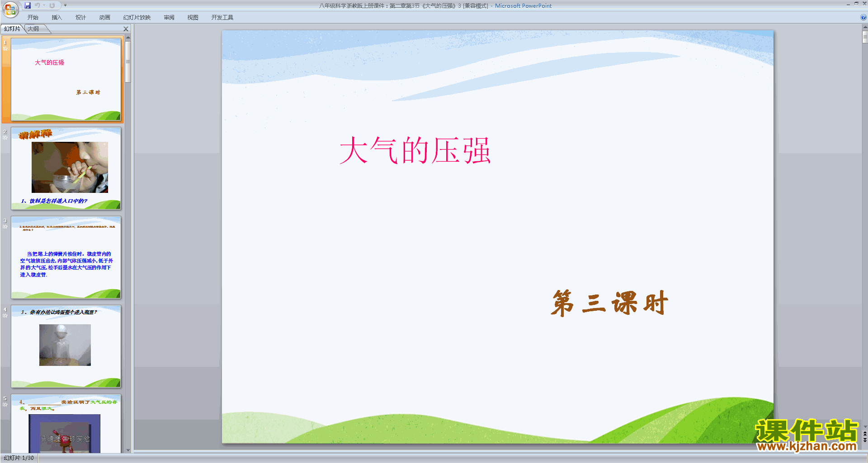Open Customize Quick Access Toolbar dropdown

pyautogui.click(x=65, y=5)
